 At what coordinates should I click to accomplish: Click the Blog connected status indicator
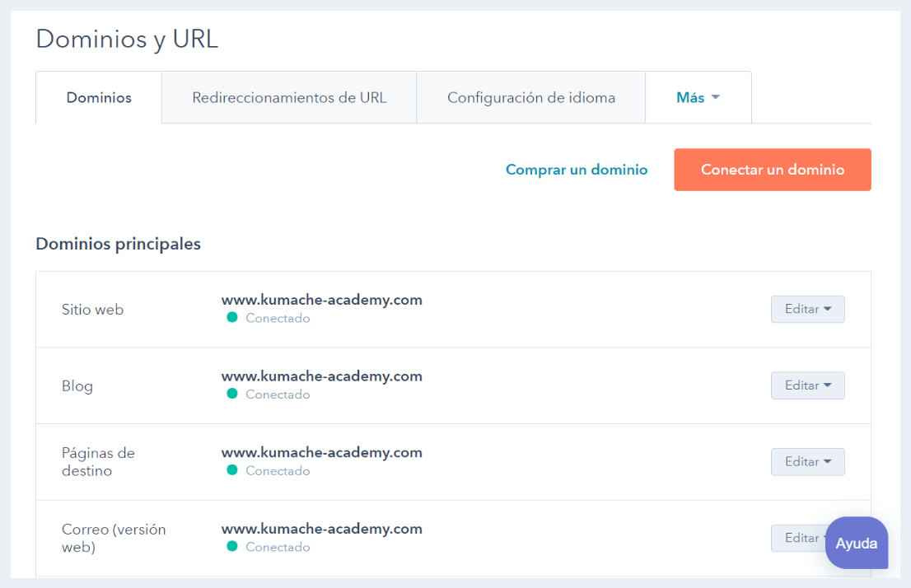coord(232,394)
